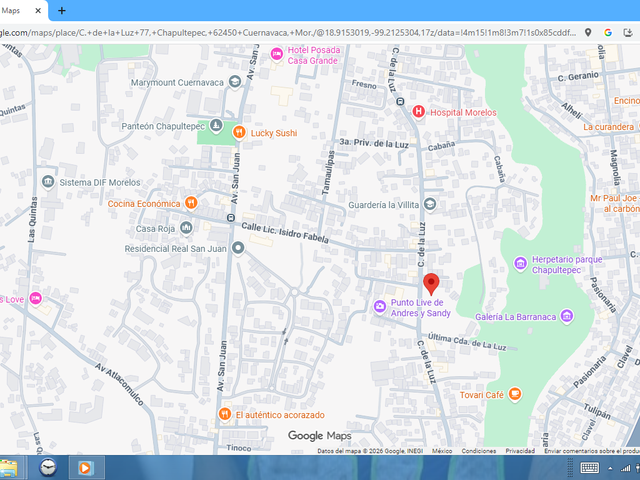640x480 pixels.
Task: Click the El auténtico acorazado label
Action: pos(280,415)
